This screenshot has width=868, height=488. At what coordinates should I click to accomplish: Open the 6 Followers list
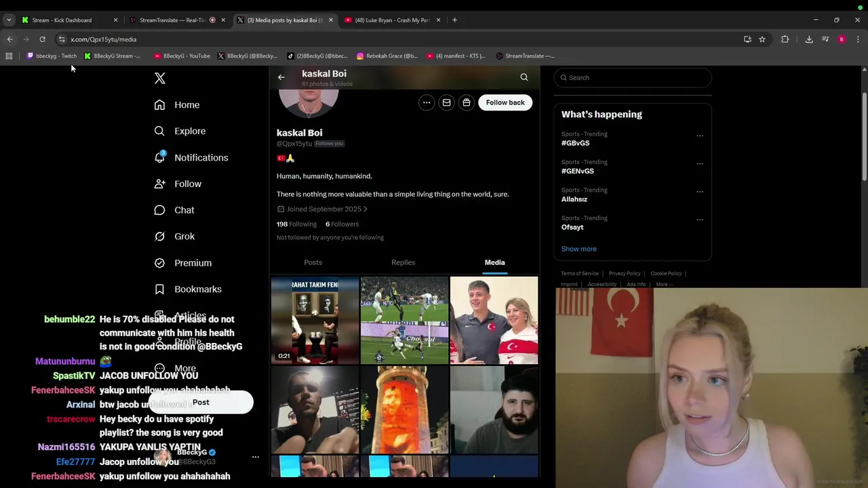tap(342, 224)
